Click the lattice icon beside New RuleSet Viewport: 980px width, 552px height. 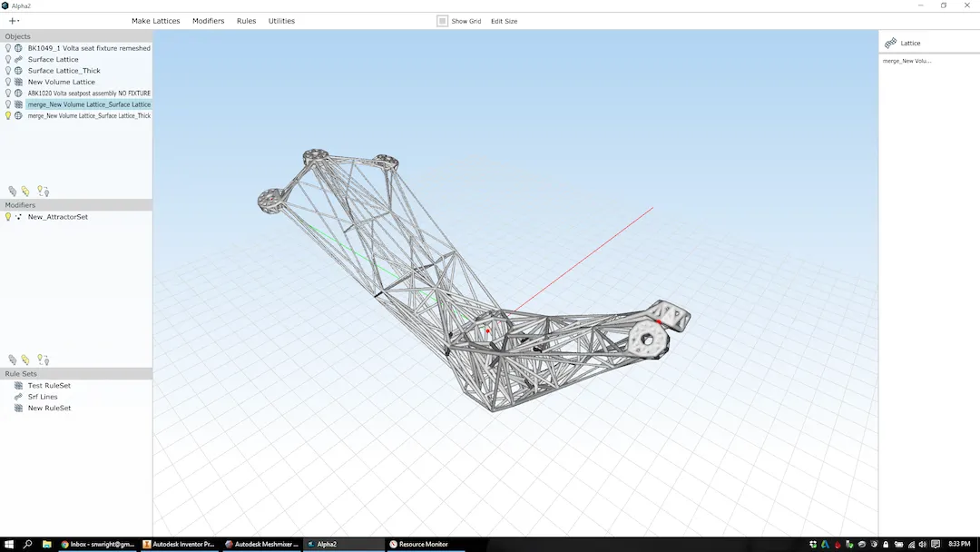(19, 409)
